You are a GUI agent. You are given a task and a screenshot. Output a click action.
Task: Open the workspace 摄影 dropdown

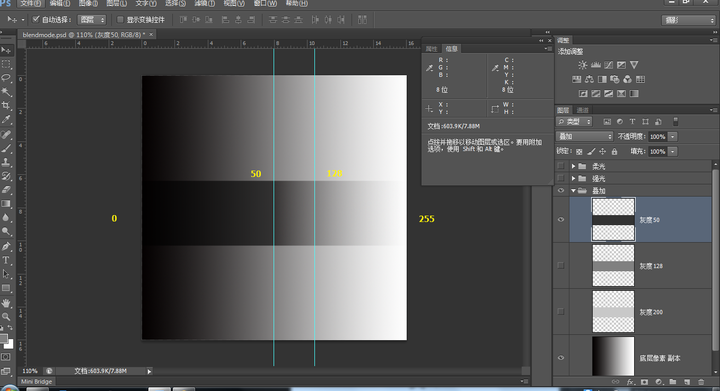(x=688, y=20)
